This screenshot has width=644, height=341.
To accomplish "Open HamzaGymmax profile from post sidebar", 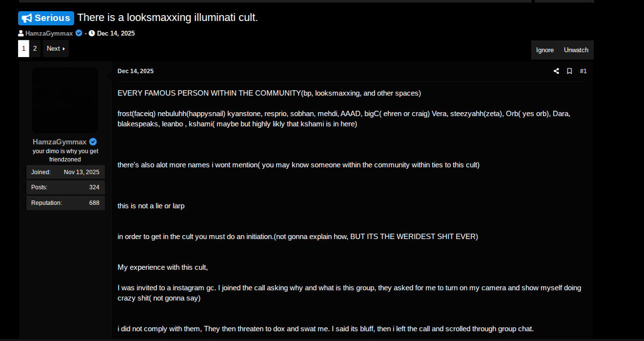I will [60, 142].
